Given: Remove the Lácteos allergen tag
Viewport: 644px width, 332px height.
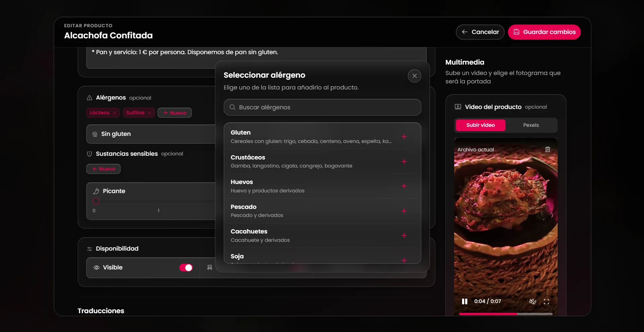Looking at the screenshot, I should tap(115, 113).
